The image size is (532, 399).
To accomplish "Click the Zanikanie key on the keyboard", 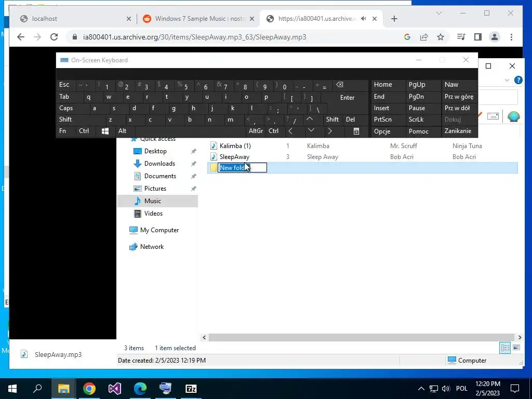I will 459,131.
